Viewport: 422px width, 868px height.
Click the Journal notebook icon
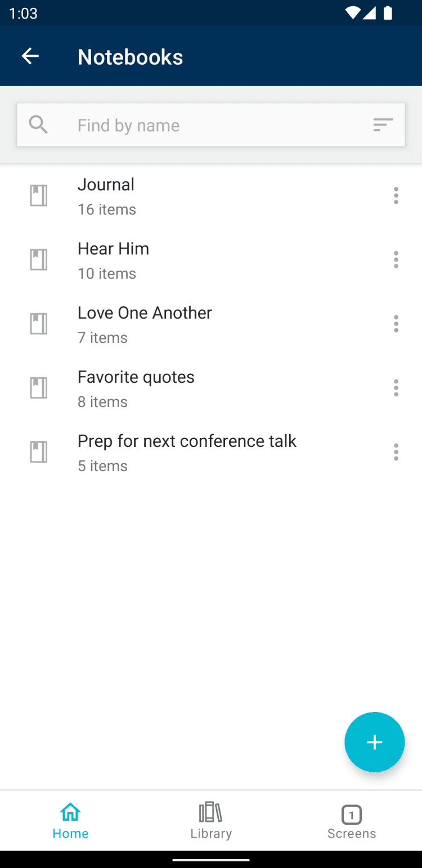click(38, 196)
